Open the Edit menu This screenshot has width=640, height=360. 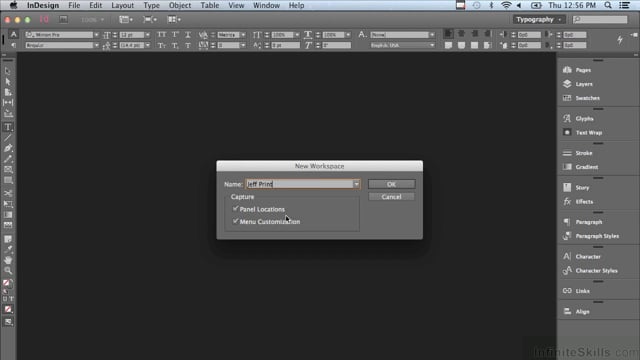click(96, 5)
